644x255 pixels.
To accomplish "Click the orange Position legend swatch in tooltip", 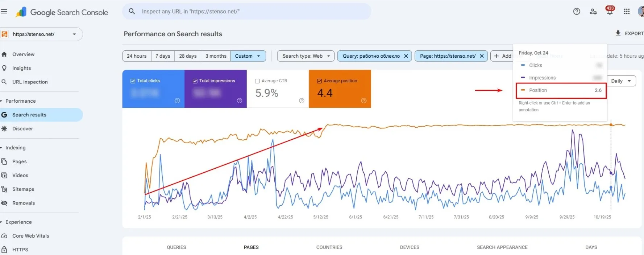I will (523, 90).
